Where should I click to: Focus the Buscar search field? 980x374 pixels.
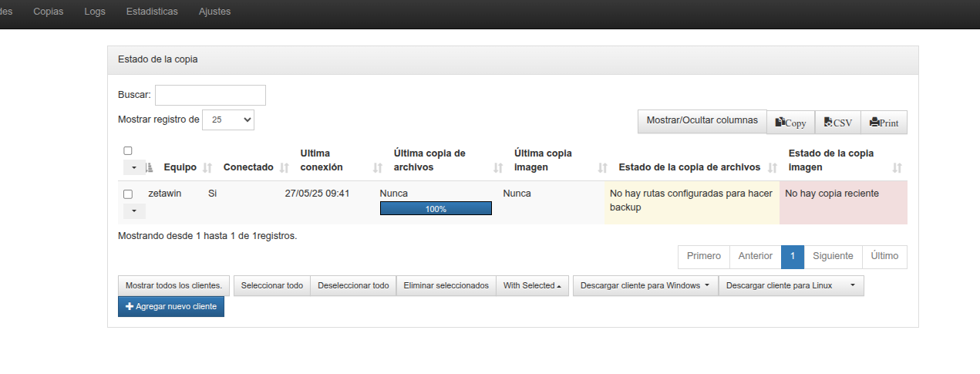[210, 95]
